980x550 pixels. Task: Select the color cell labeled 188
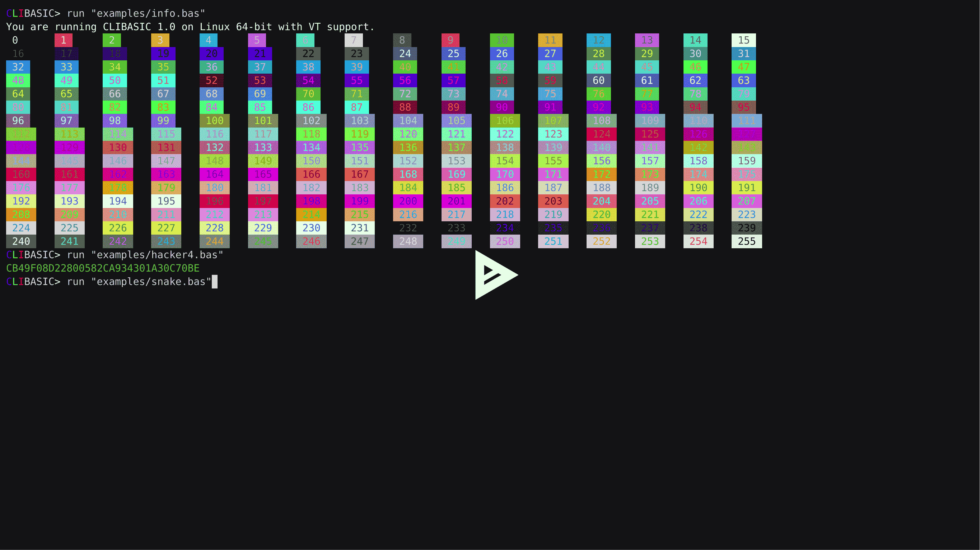coord(602,188)
